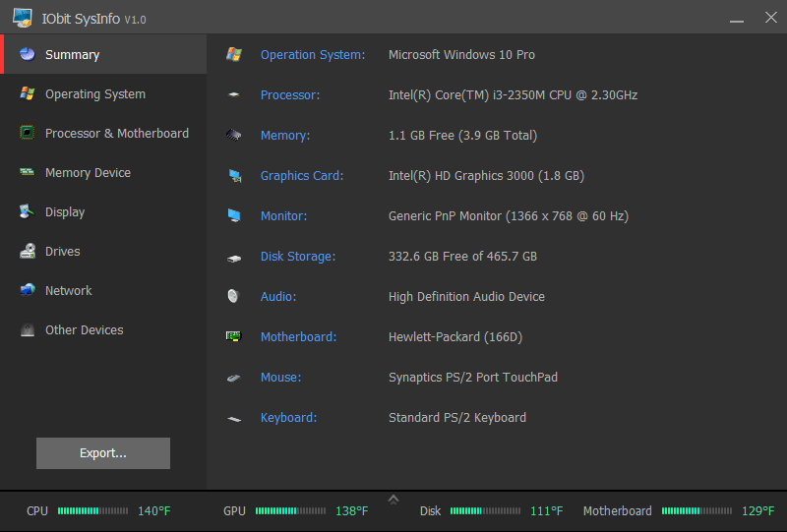Click the Processor: link label
The image size is (787, 532).
[x=290, y=94]
